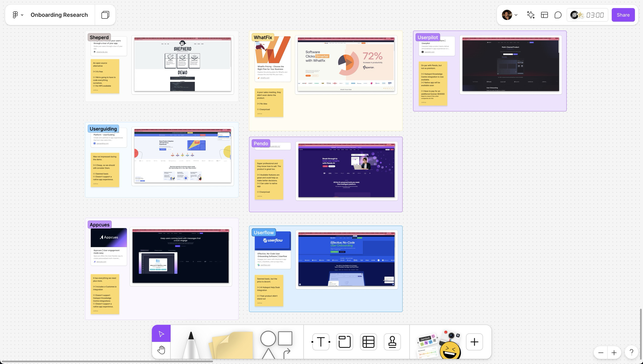Select sticky note 'On par with Pendo'
Viewport: 643px width, 364px height.
pyautogui.click(x=433, y=84)
